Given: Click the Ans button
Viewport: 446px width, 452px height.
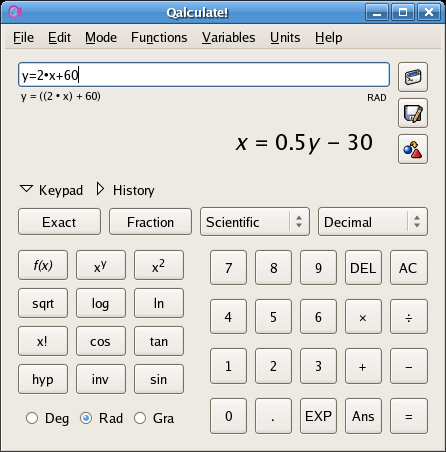Looking at the screenshot, I should [x=363, y=416].
